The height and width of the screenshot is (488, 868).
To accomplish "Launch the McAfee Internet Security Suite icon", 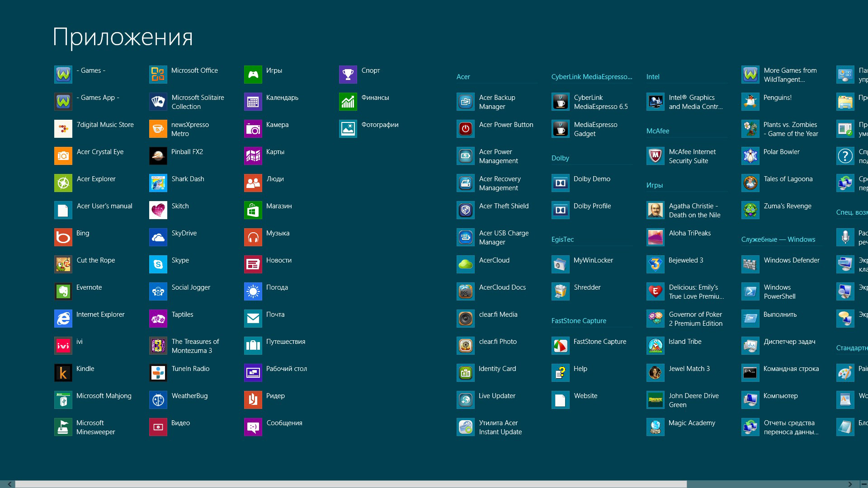I will point(656,156).
